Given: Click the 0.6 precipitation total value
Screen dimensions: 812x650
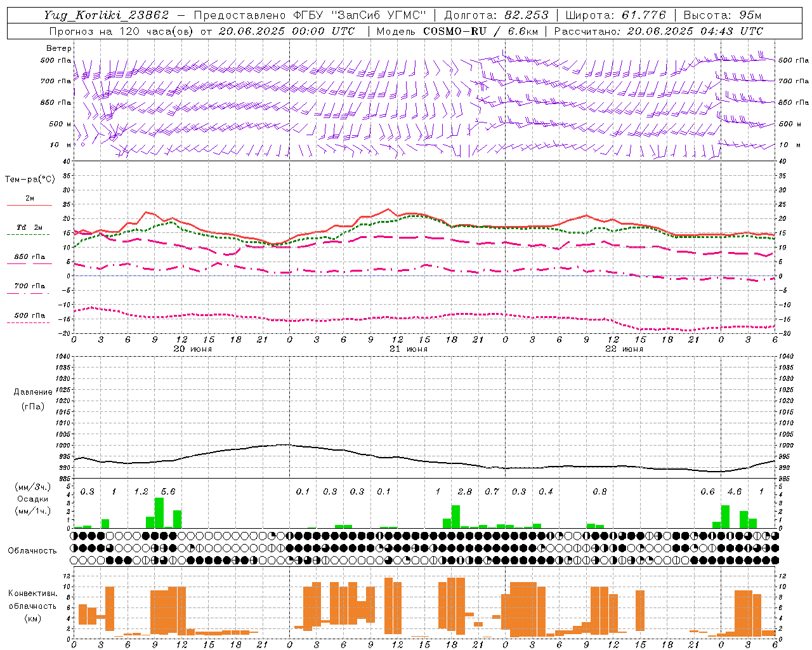Looking at the screenshot, I should pos(707,492).
